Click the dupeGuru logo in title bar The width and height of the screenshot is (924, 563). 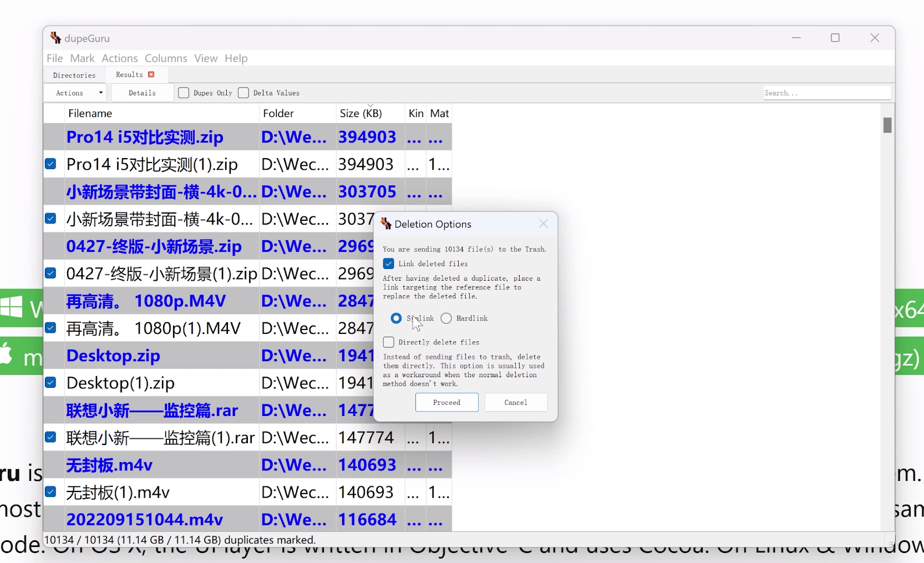55,38
